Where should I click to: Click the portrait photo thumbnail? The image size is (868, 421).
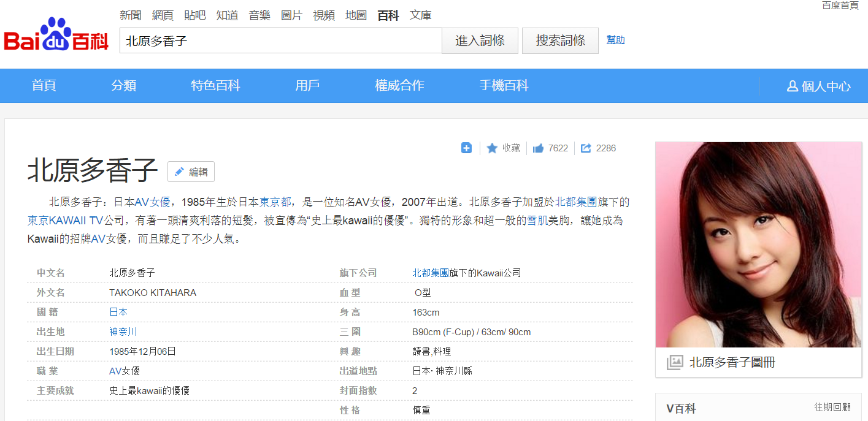758,245
